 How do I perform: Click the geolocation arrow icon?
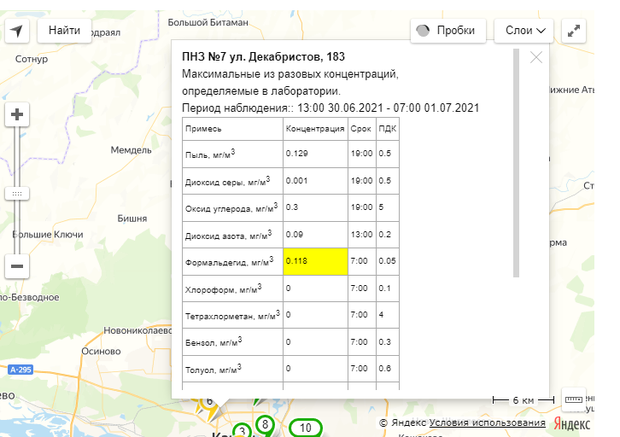[17, 31]
